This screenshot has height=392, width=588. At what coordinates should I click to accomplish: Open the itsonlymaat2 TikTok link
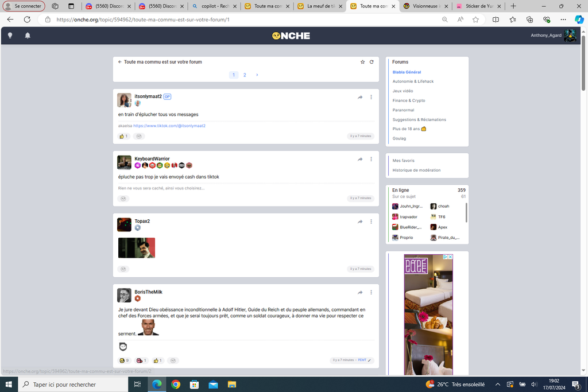[169, 126]
